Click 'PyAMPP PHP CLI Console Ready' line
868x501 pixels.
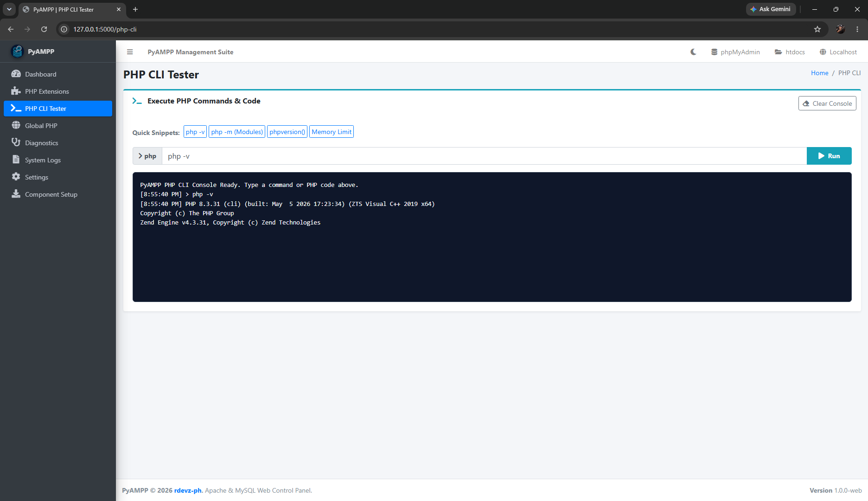pyautogui.click(x=249, y=185)
